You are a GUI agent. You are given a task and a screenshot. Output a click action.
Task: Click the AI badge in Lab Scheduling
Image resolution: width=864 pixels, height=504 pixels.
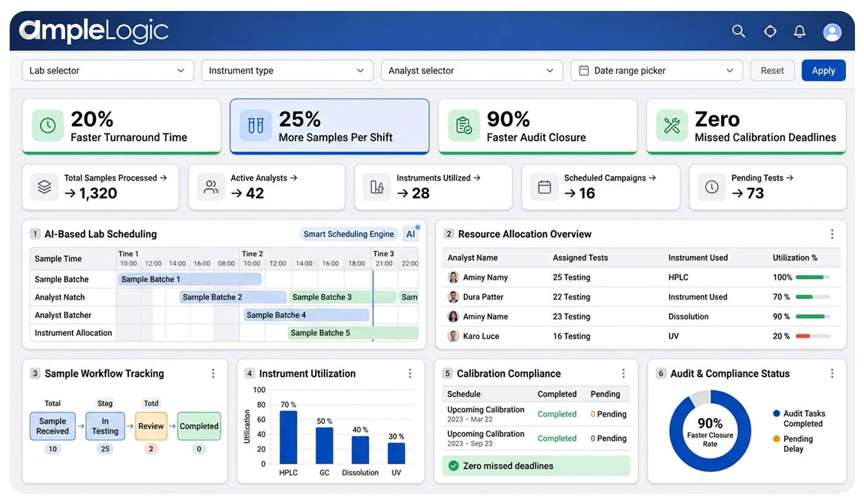tap(411, 234)
